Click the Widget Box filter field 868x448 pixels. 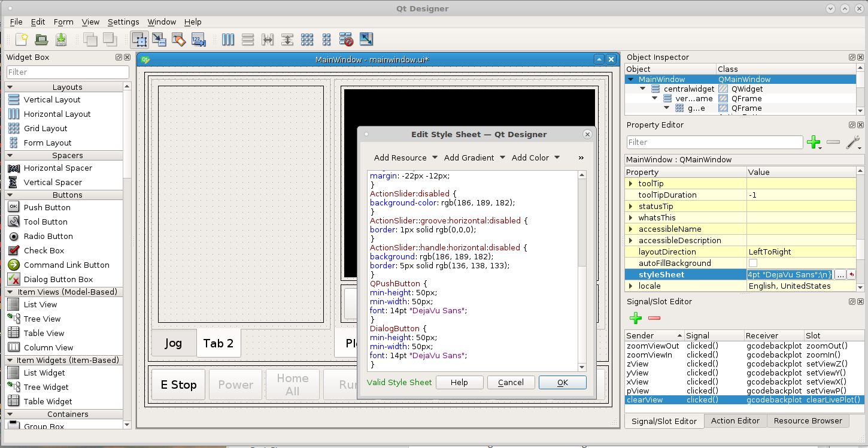[68, 72]
